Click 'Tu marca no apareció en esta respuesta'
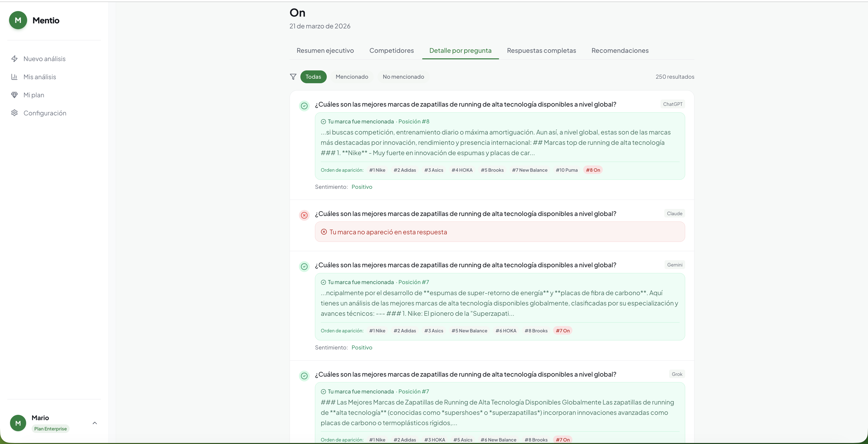The height and width of the screenshot is (444, 868). pyautogui.click(x=388, y=232)
